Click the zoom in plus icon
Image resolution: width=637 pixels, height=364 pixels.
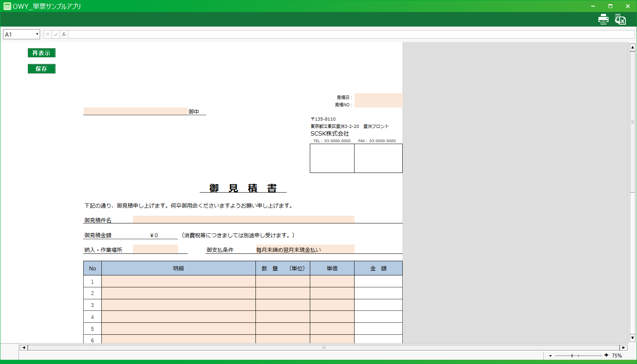coord(606,355)
